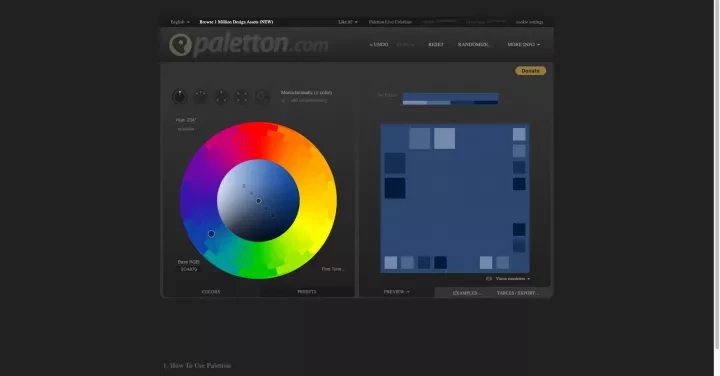720x376 pixels.
Task: Select the Free style scheme icon
Action: tap(262, 96)
